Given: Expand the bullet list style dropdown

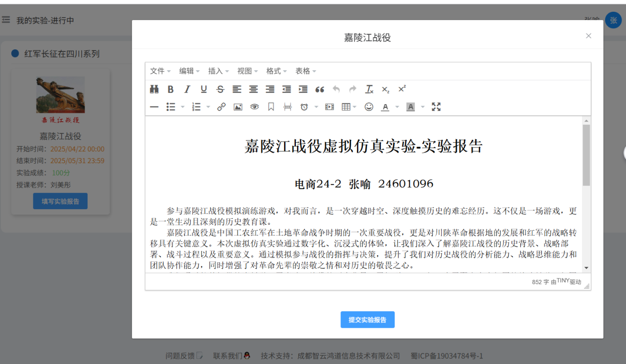Looking at the screenshot, I should tap(183, 107).
